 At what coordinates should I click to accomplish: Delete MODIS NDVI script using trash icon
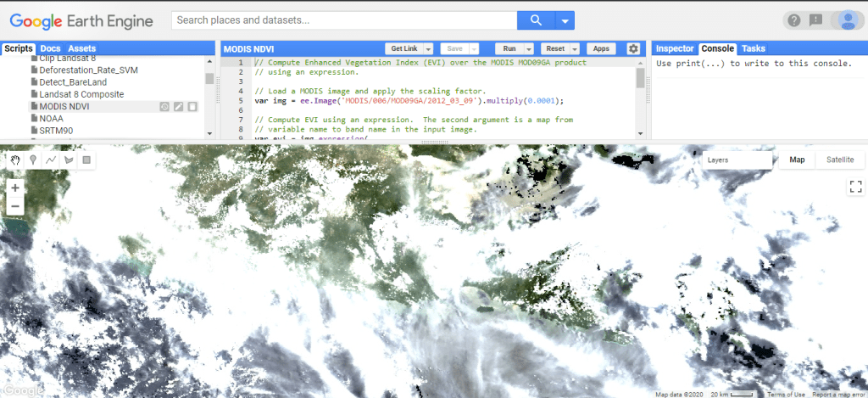[x=192, y=107]
